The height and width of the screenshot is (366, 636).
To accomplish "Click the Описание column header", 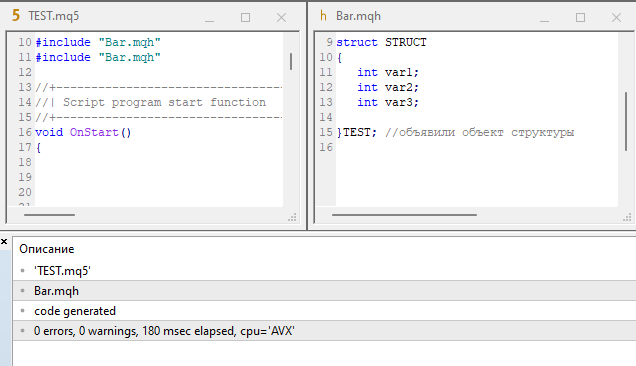I will point(47,249).
